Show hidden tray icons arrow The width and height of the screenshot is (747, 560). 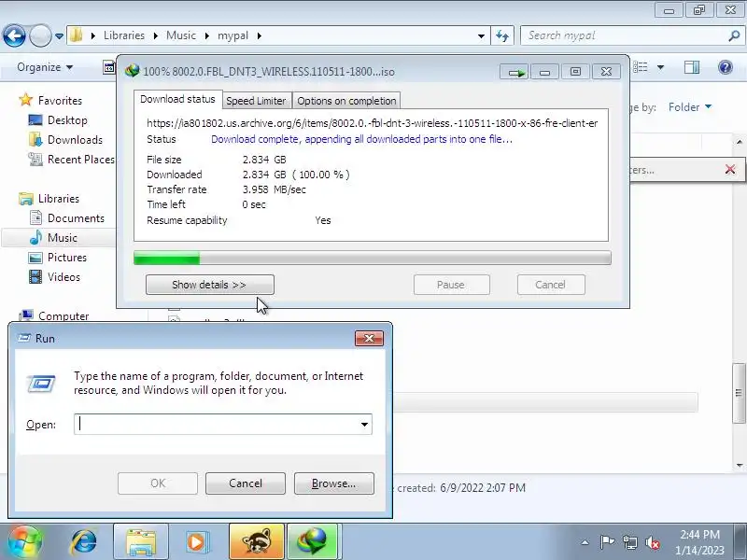click(585, 542)
